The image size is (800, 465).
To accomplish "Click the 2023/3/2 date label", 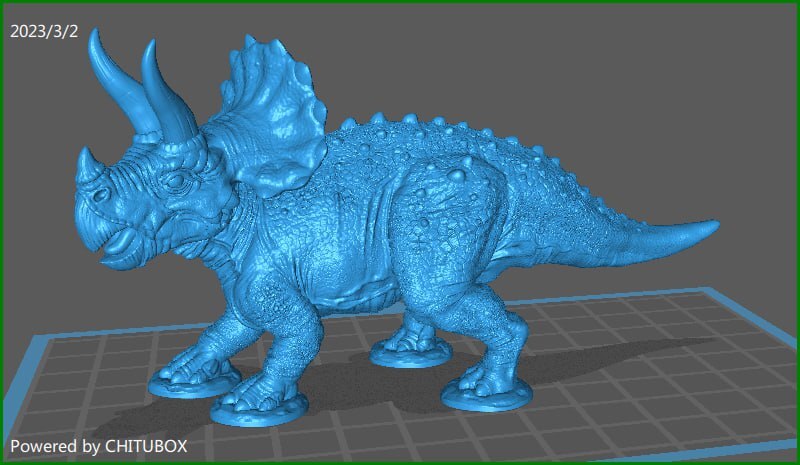I will point(44,31).
